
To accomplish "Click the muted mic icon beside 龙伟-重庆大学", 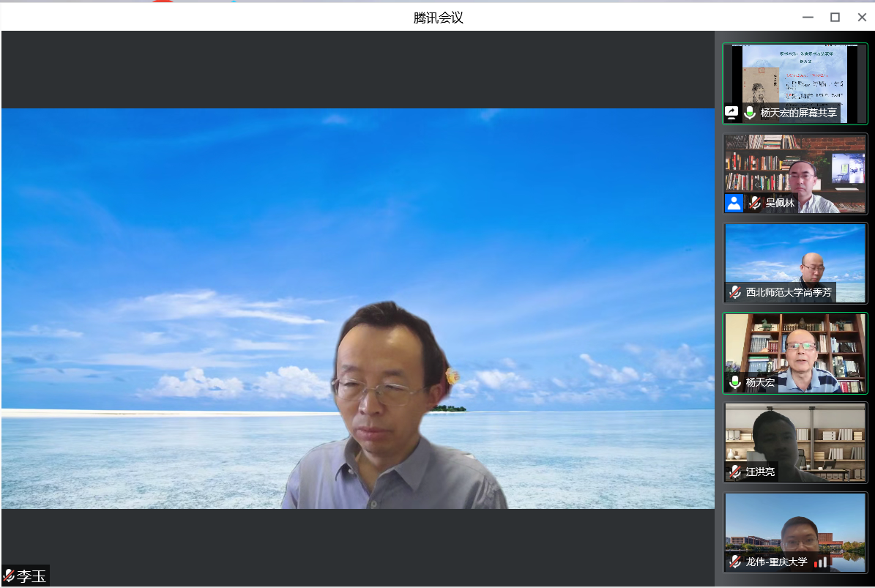I will coord(735,562).
